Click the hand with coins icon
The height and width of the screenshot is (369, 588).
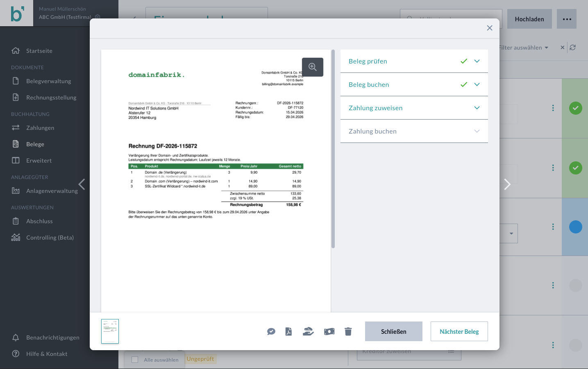coord(308,332)
